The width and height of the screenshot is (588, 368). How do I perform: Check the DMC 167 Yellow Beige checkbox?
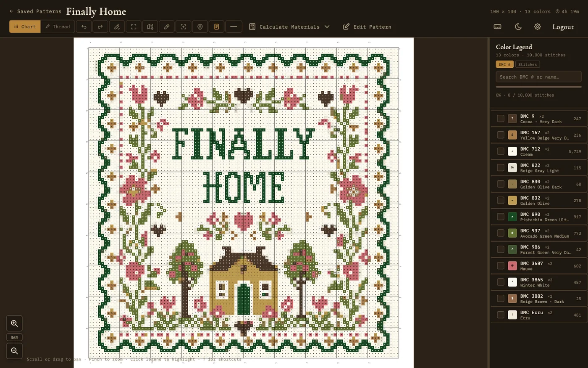coord(501,135)
